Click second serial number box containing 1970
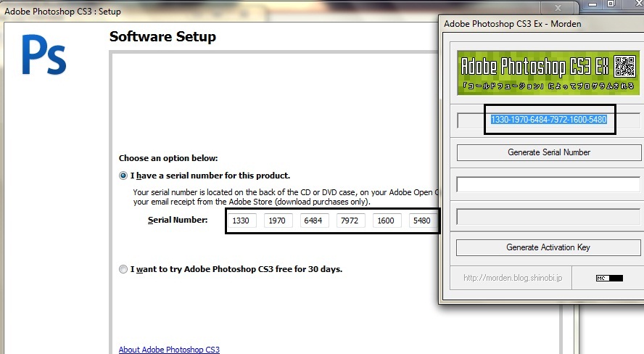Viewport: 644px width, 354px height. pos(278,221)
